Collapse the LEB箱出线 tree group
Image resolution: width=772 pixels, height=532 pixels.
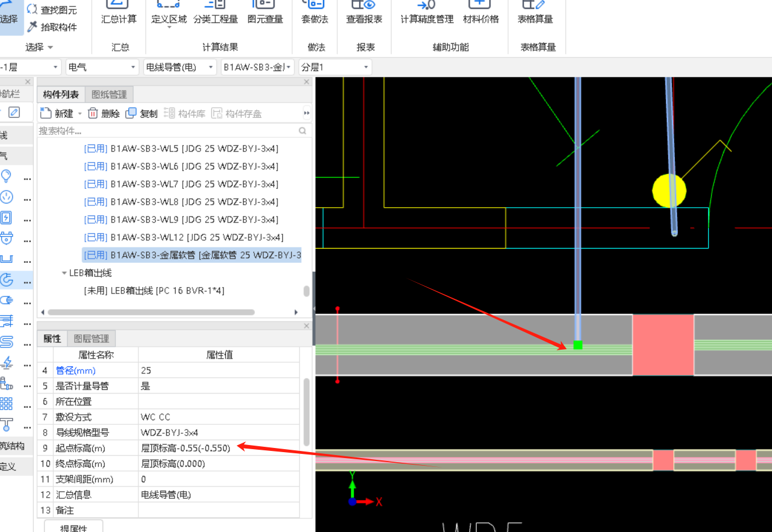coord(64,273)
